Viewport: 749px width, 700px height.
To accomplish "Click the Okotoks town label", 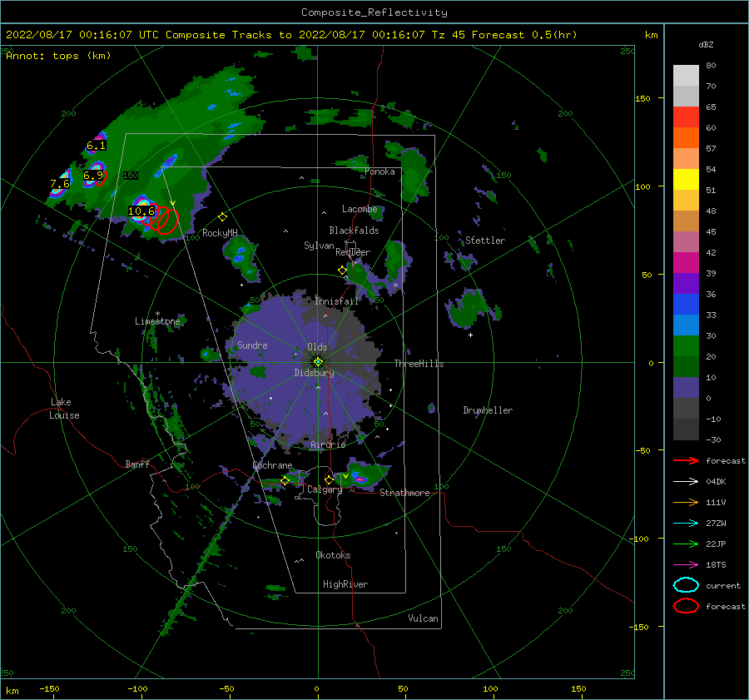I will 333,555.
